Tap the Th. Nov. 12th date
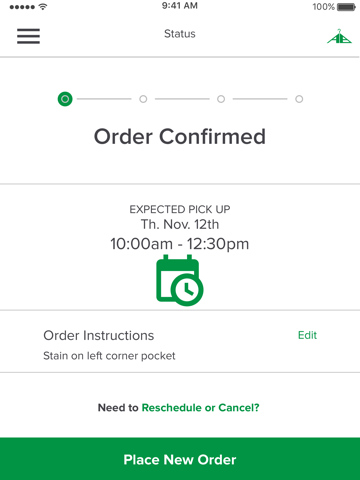The image size is (360, 480). point(180,224)
